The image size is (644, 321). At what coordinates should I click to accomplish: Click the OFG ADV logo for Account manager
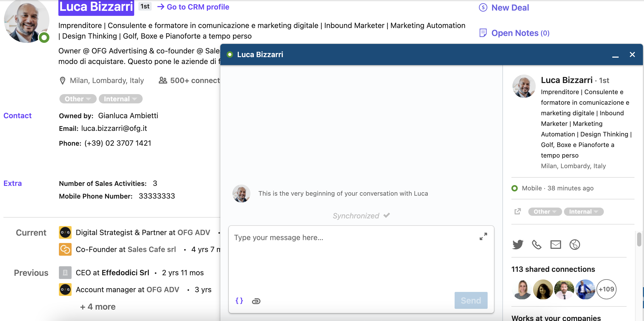pyautogui.click(x=65, y=290)
